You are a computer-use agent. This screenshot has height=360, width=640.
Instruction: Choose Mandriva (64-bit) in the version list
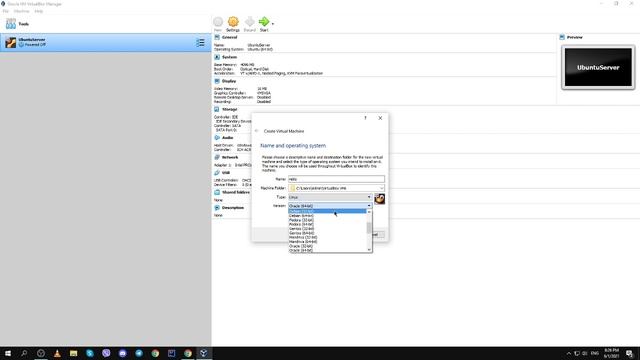[328, 242]
